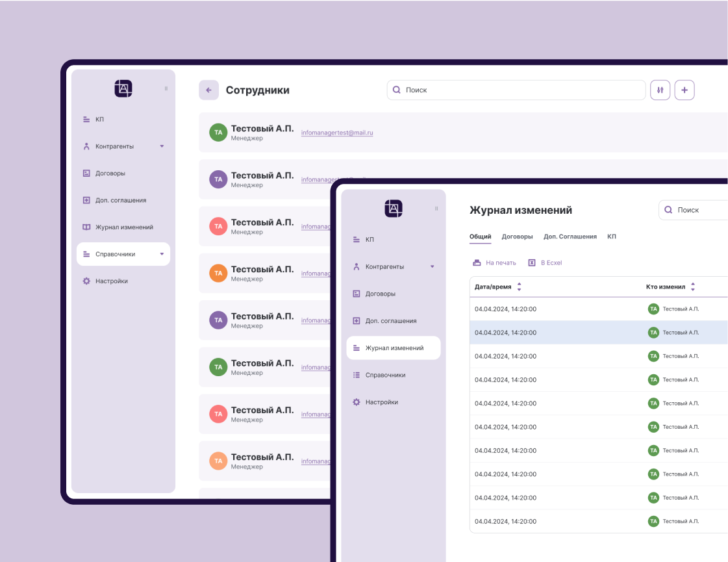Click the green avatar beside infomanagertest@mail.ru

pyautogui.click(x=218, y=133)
